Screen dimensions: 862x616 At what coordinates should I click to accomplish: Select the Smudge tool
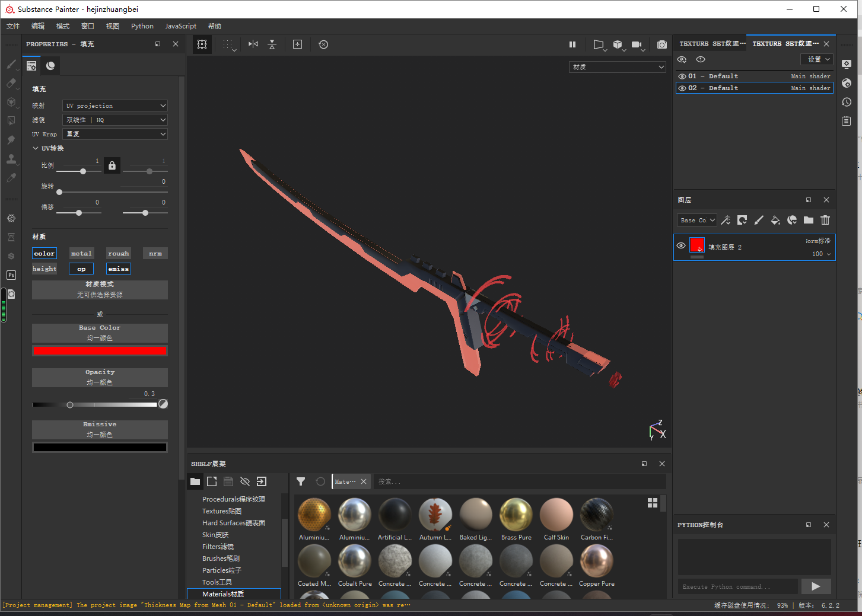11,140
